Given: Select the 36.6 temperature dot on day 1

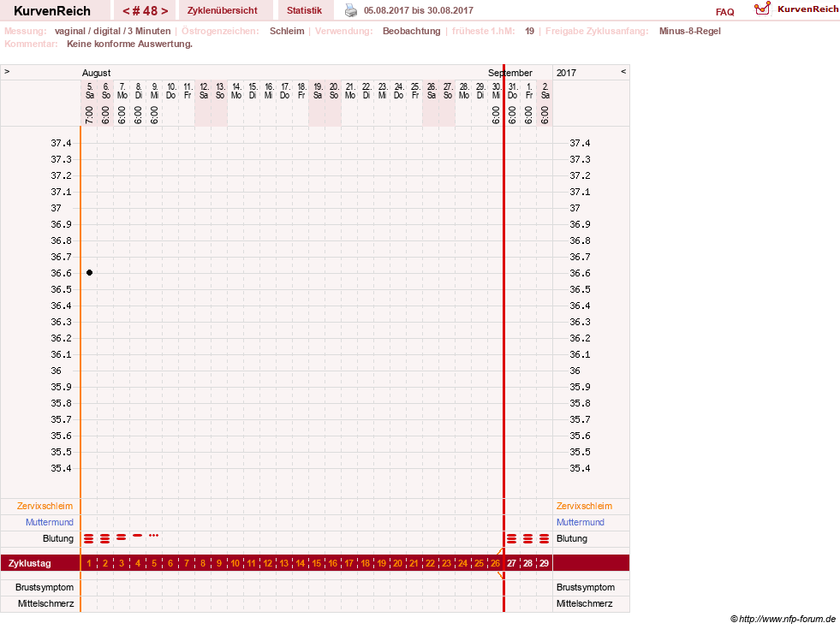Looking at the screenshot, I should (x=89, y=272).
